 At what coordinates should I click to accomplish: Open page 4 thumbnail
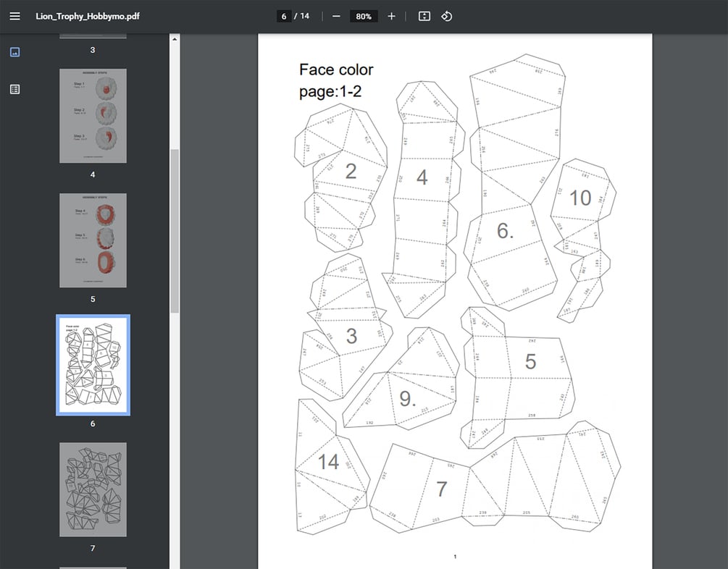click(93, 116)
